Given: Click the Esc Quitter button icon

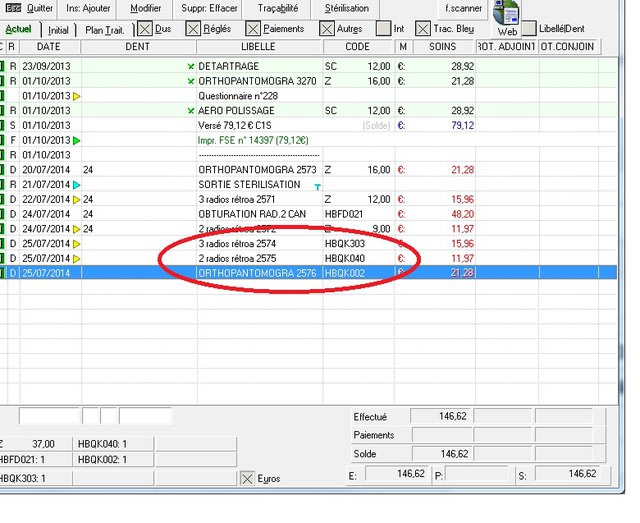Looking at the screenshot, I should point(13,8).
